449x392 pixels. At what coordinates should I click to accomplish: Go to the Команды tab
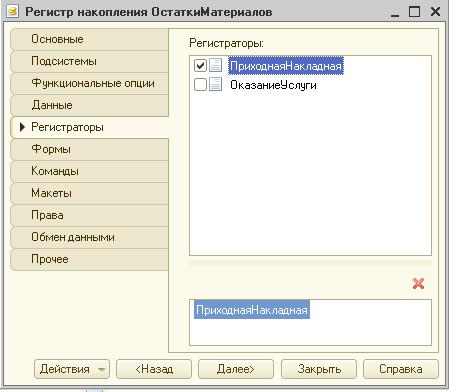coord(89,171)
